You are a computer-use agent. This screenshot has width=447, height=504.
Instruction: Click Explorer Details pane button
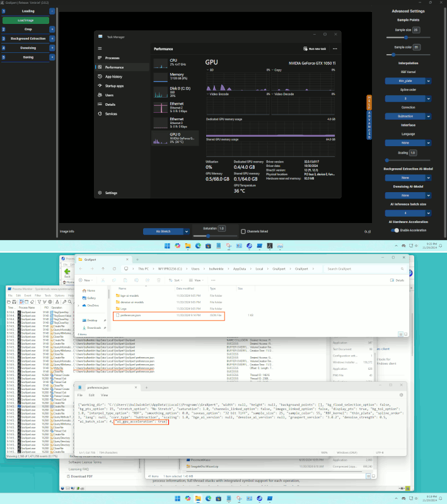(397, 280)
